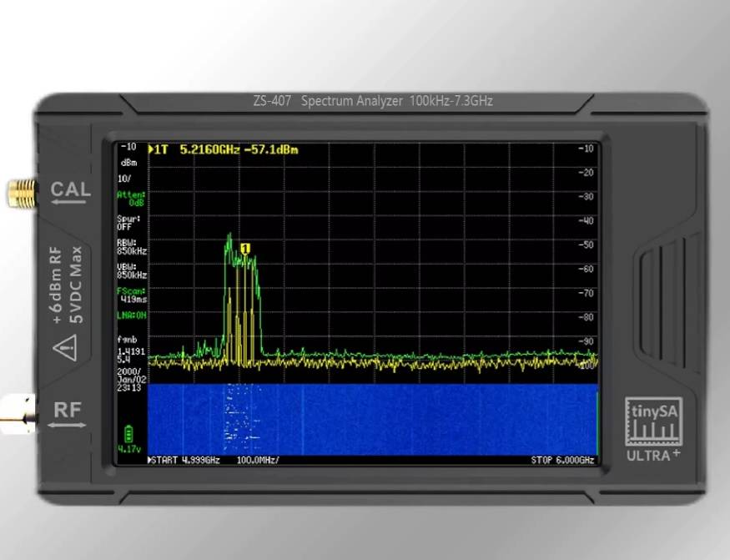
Task: Tap the 2000/Jan/02 date display
Action: point(130,376)
